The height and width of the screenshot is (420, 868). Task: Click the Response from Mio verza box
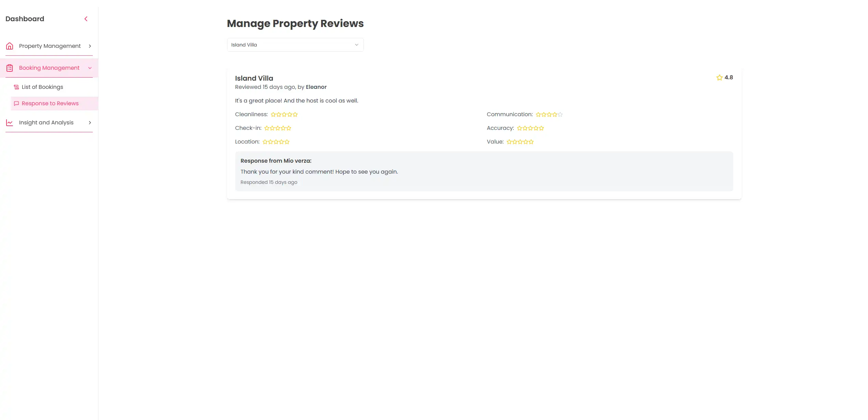pos(484,171)
